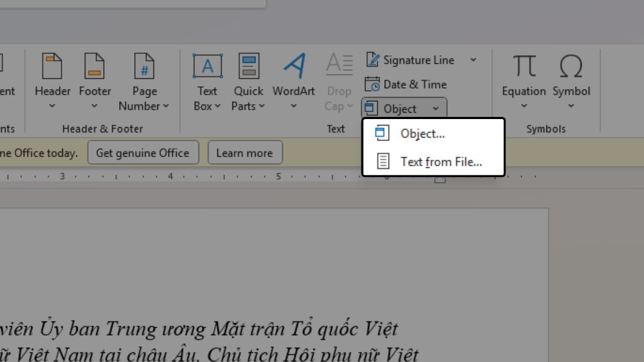Click the Footer icon

(94, 66)
